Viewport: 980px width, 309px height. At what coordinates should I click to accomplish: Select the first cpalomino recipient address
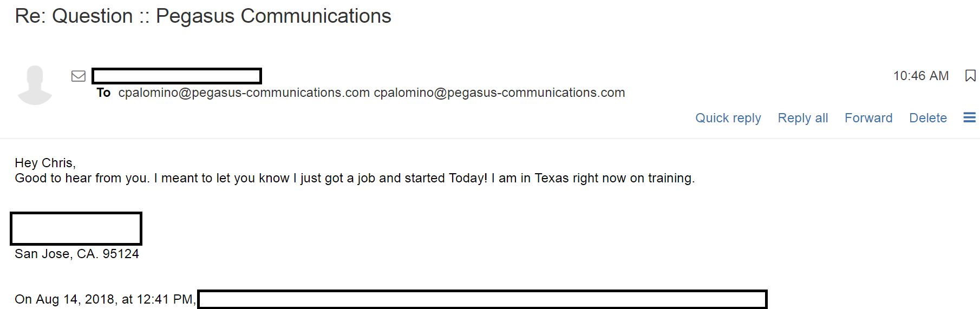(244, 93)
